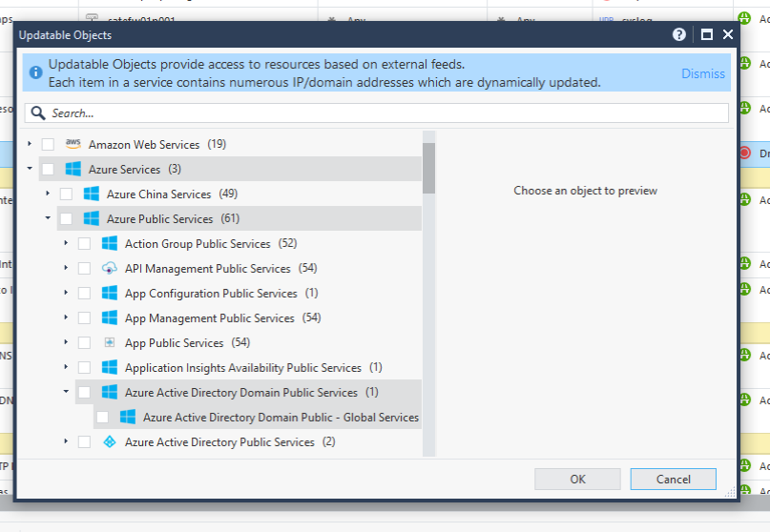Expand API Management Public Services node

tap(66, 268)
